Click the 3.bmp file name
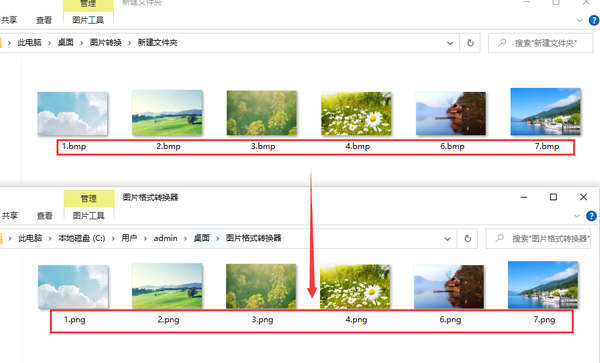 [x=263, y=146]
